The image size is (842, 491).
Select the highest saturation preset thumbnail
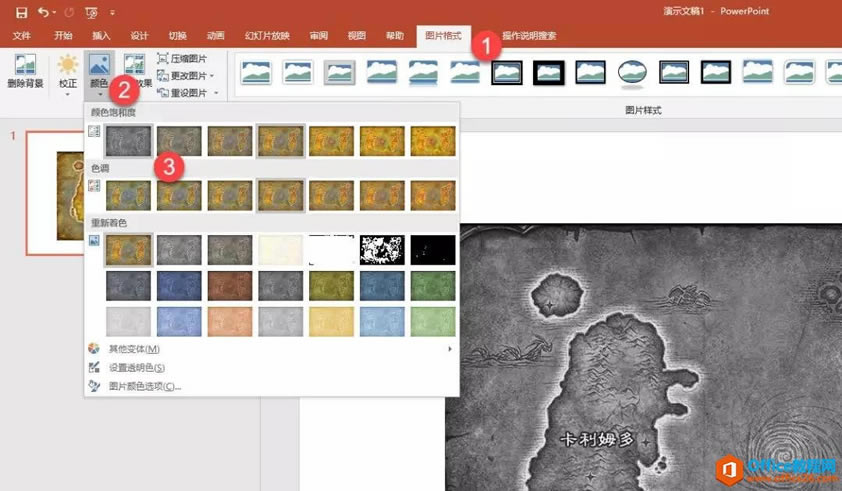tap(433, 141)
